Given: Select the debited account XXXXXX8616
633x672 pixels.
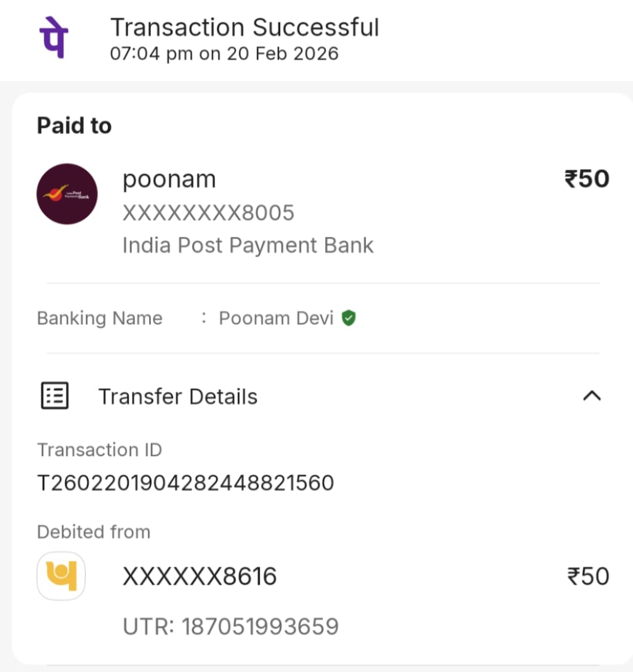Looking at the screenshot, I should coord(199,576).
